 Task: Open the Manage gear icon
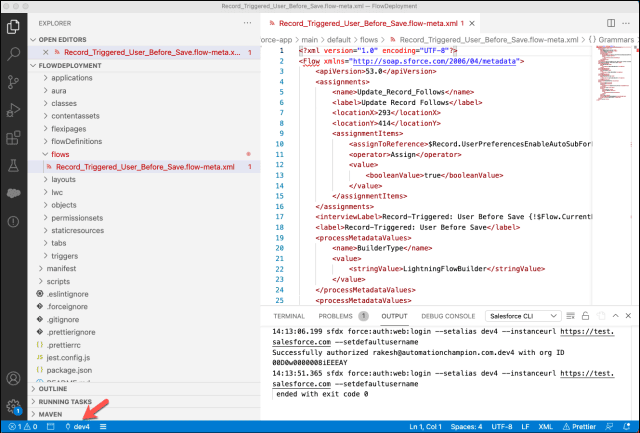coord(13,406)
